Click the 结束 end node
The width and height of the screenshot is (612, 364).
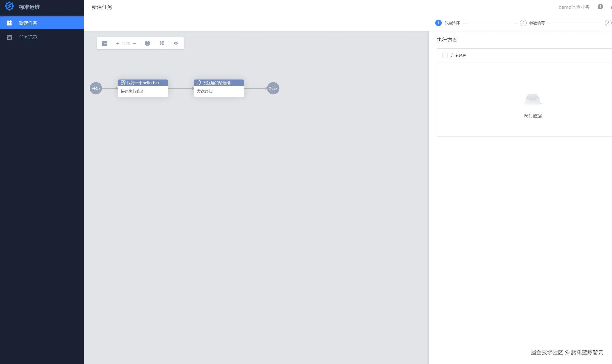pos(273,88)
